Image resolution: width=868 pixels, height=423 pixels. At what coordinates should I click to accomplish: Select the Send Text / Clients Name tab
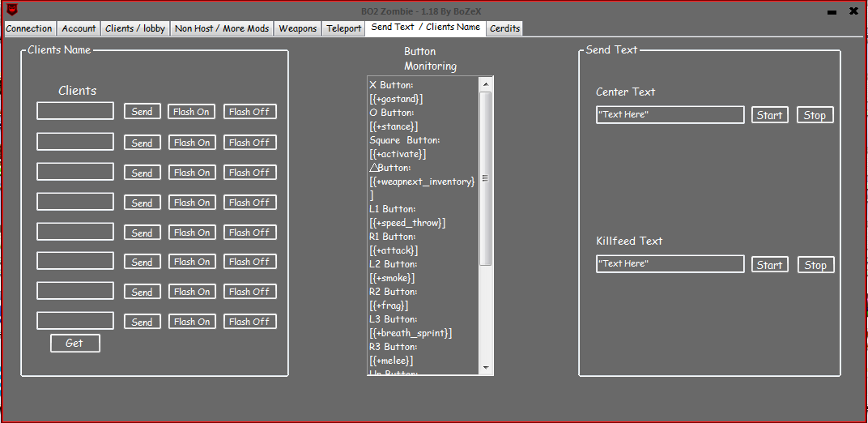click(x=426, y=28)
